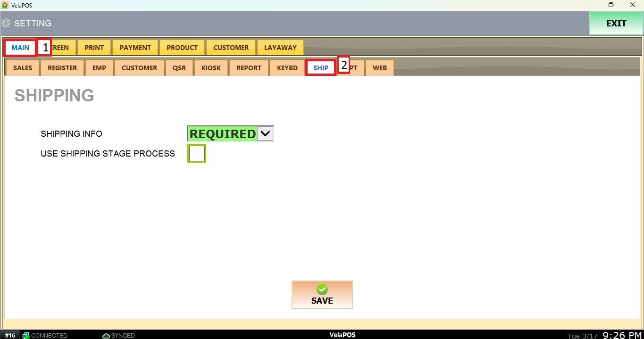This screenshot has height=339, width=644.
Task: Show the Web sub-tab
Action: 379,68
